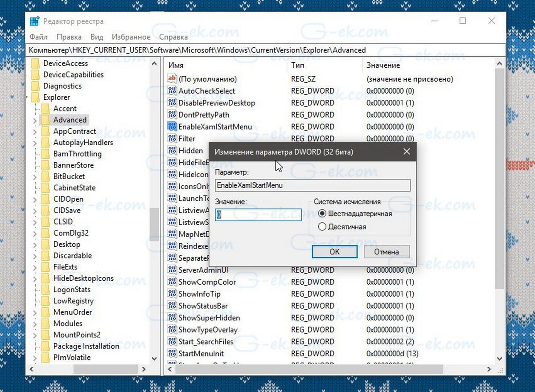Click the DWORD icon beside ServerAdminUI
Screen dimensions: 535x392
pyautogui.click(x=172, y=270)
